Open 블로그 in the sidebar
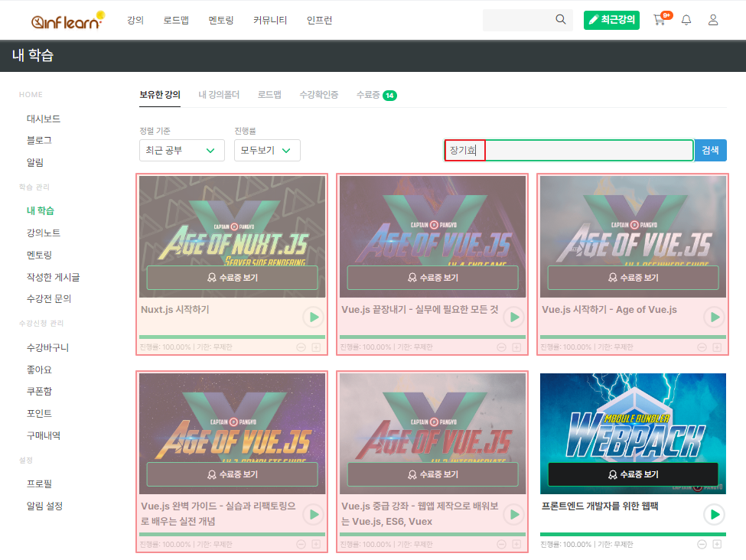This screenshot has height=560, width=746. [x=39, y=140]
